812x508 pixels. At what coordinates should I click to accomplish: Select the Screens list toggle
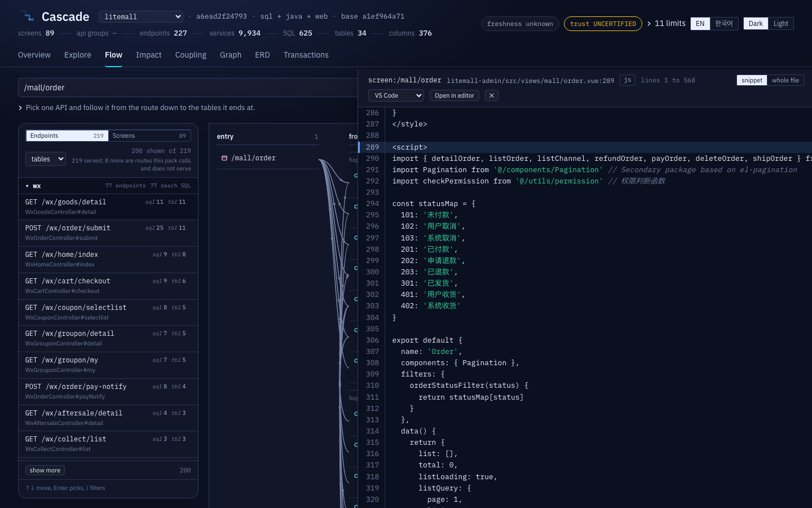149,135
